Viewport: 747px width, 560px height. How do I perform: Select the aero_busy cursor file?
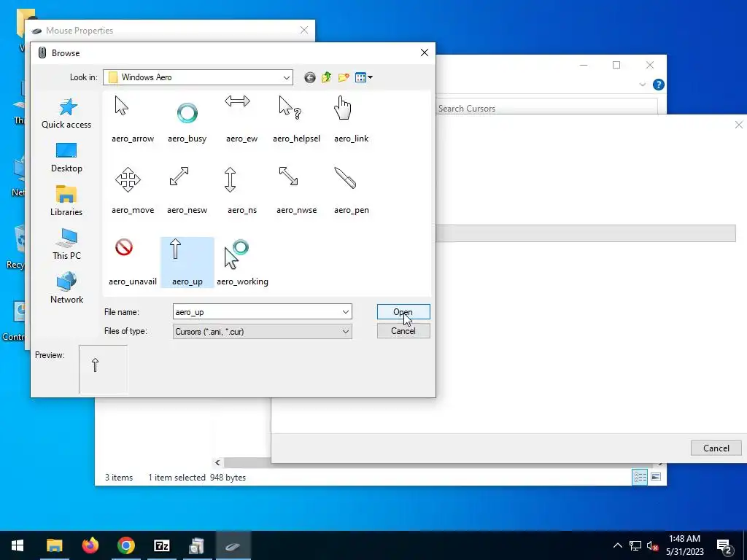tap(187, 119)
